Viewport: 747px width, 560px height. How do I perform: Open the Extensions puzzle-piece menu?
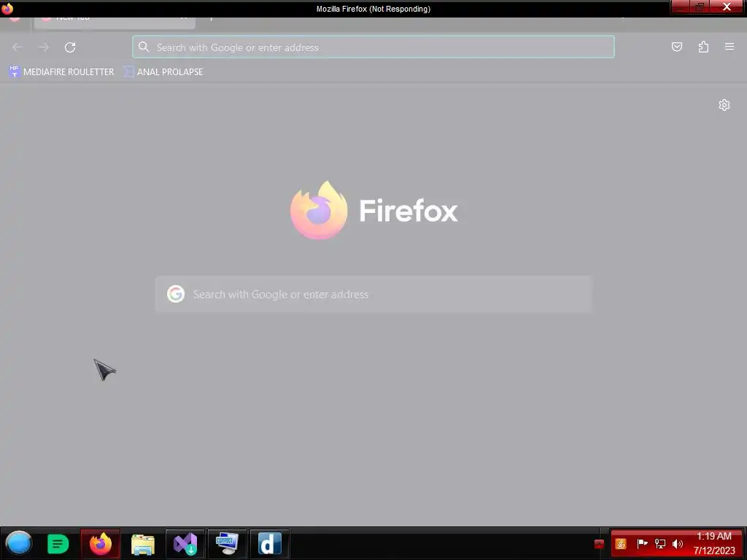click(703, 47)
